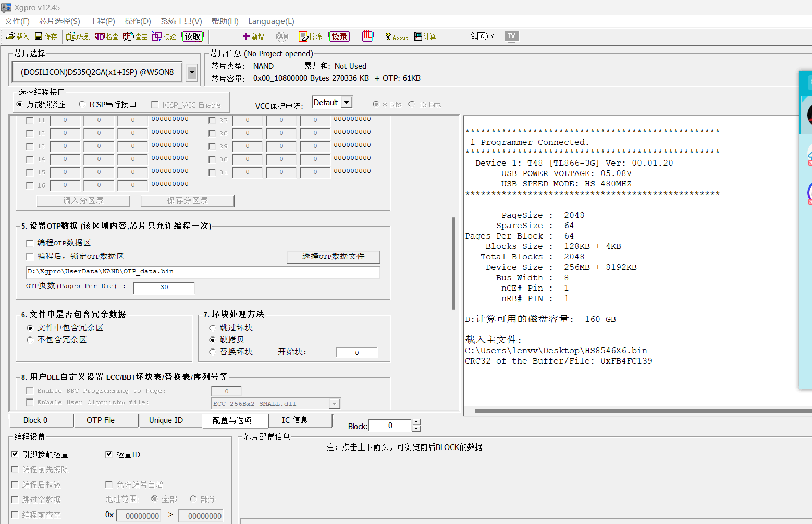Click the 载入 (Load) file toolbar icon
This screenshot has width=812, height=524.
[x=17, y=36]
